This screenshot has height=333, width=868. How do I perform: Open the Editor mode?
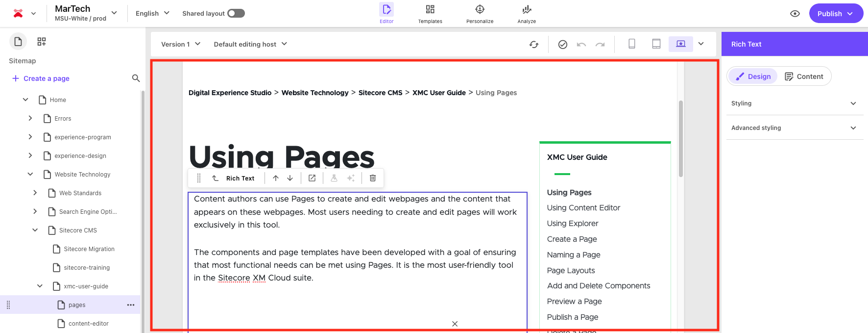click(386, 13)
